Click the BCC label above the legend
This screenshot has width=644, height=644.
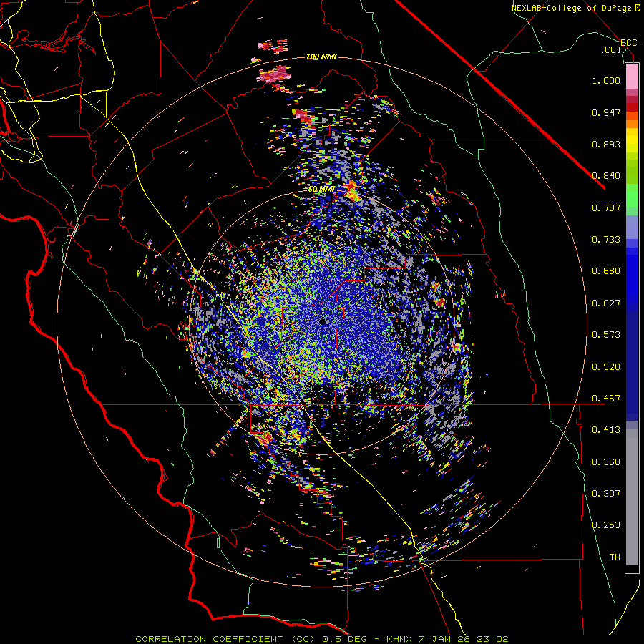(x=628, y=43)
